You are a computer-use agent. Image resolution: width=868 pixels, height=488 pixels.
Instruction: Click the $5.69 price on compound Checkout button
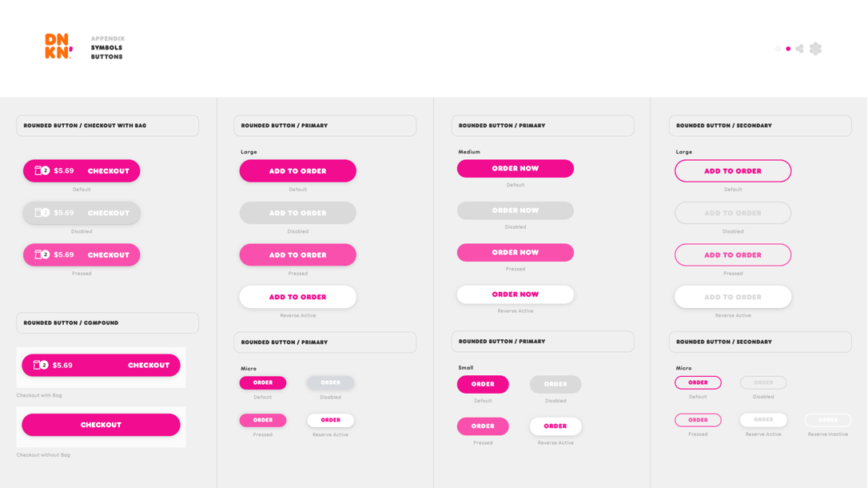pyautogui.click(x=62, y=366)
